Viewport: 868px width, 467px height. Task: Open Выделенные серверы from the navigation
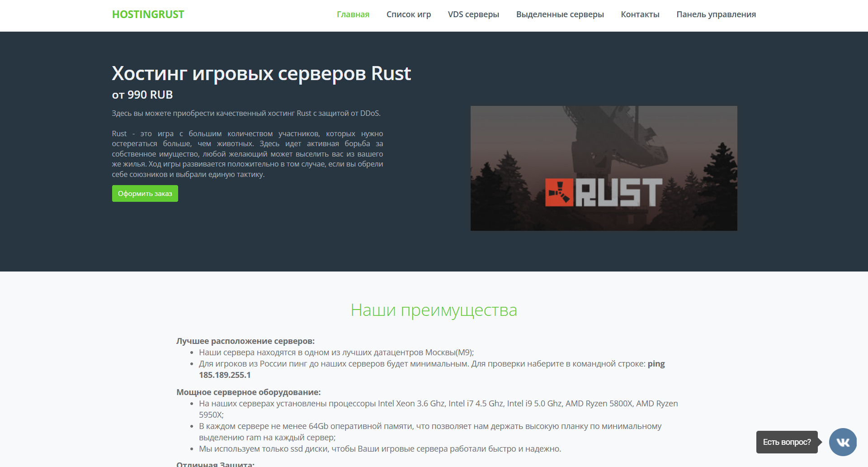[x=560, y=14]
